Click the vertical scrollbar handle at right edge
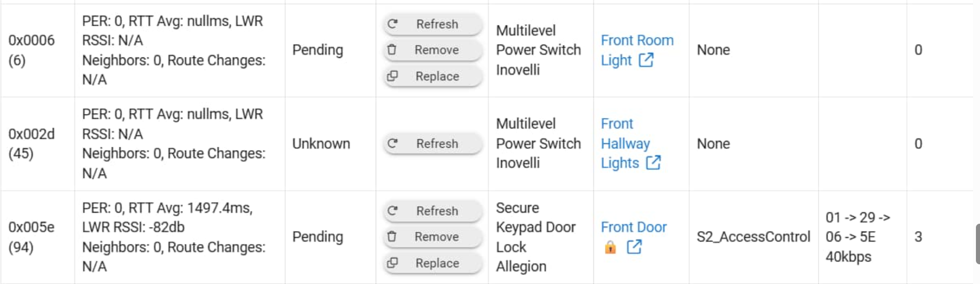This screenshot has width=980, height=284. pos(977,243)
